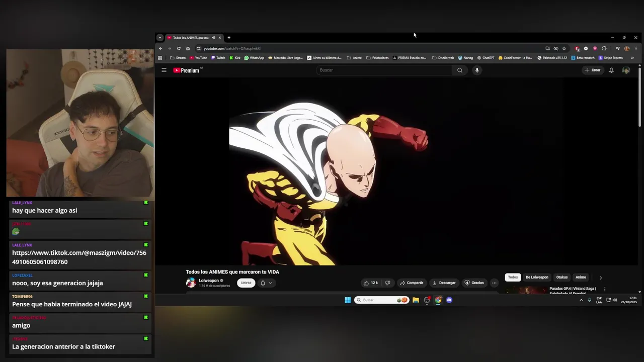This screenshot has height=362, width=644.
Task: Open volume control in system tray
Action: 615,300
